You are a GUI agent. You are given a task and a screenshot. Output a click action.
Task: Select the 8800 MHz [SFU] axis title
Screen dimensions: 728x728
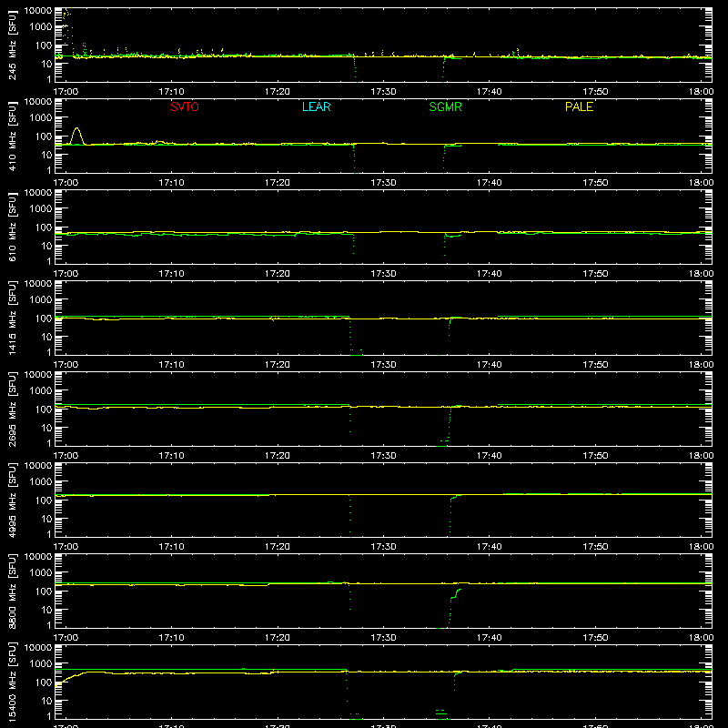[x=13, y=591]
